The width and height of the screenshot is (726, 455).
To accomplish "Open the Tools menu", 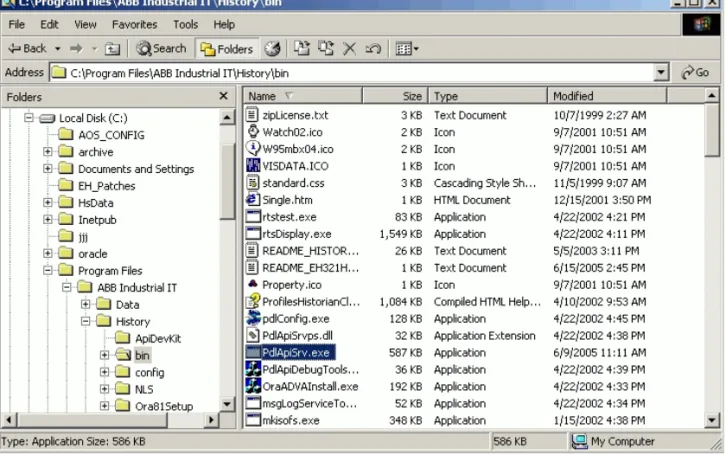I will 186,24.
